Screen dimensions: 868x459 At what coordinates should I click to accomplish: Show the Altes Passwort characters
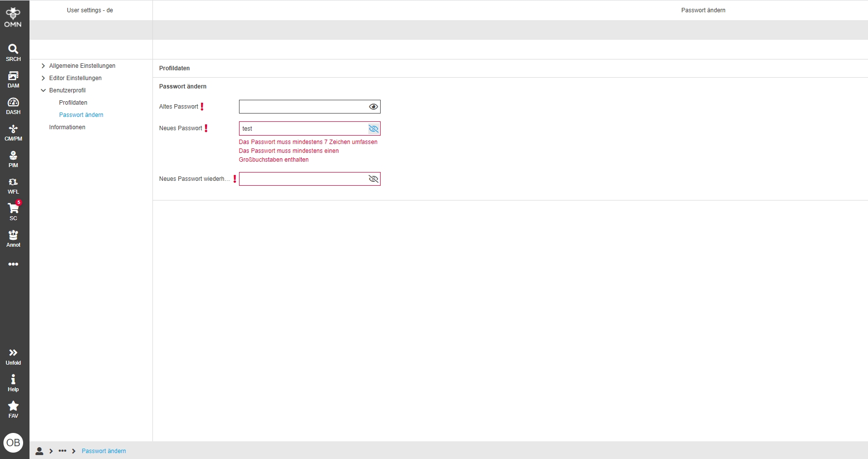point(373,107)
